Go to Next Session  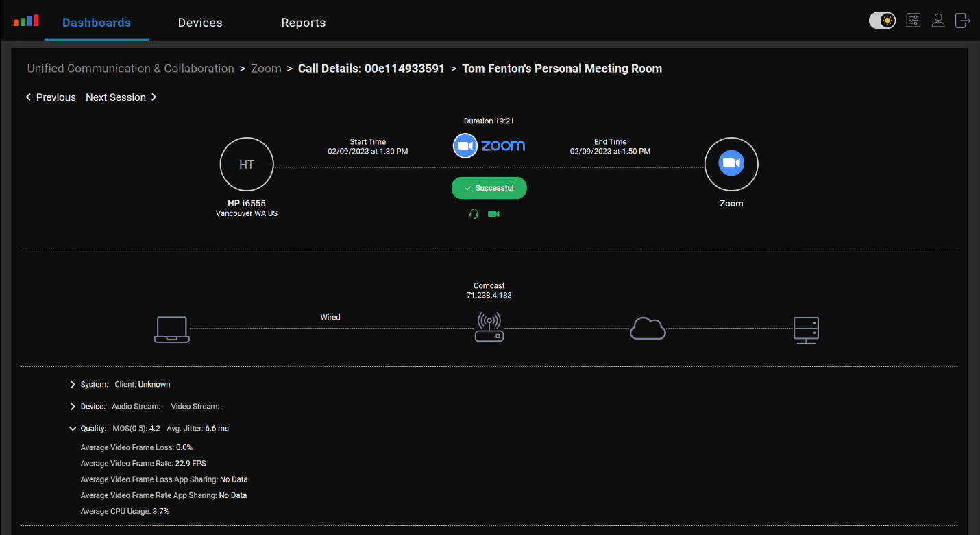point(121,97)
